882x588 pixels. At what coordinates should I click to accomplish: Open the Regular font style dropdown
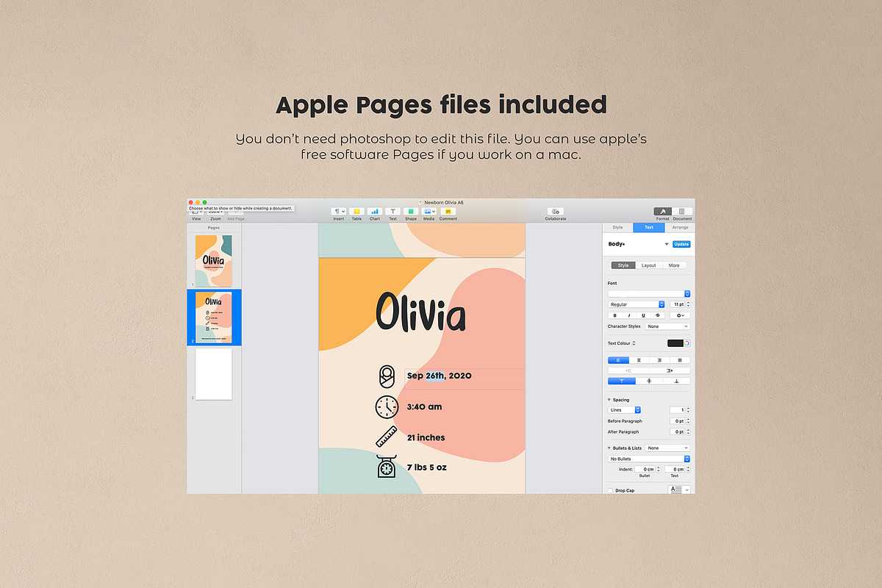(637, 304)
